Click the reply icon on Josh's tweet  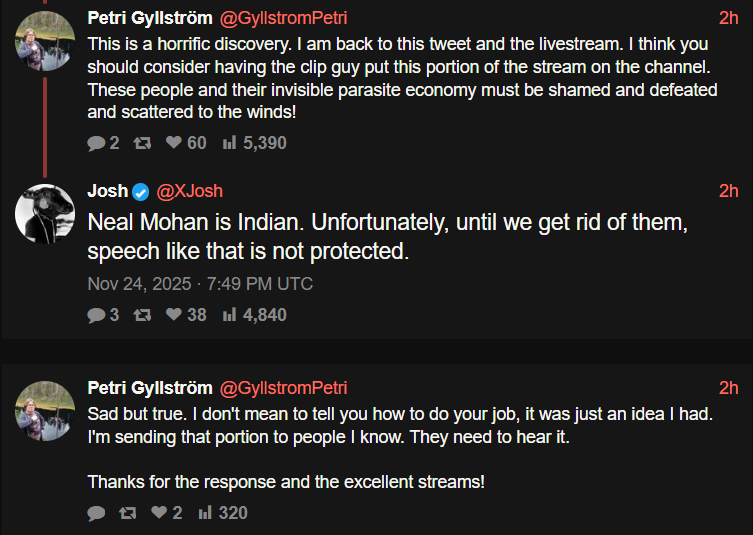pyautogui.click(x=96, y=315)
